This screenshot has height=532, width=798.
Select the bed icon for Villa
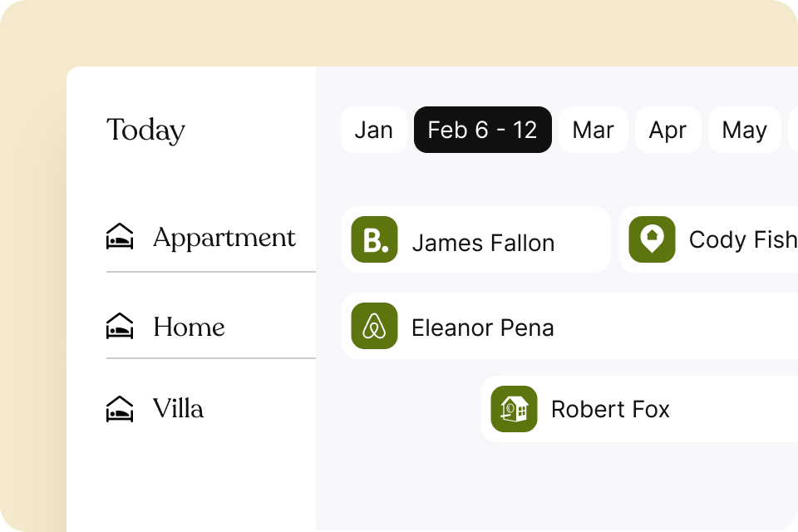(121, 409)
